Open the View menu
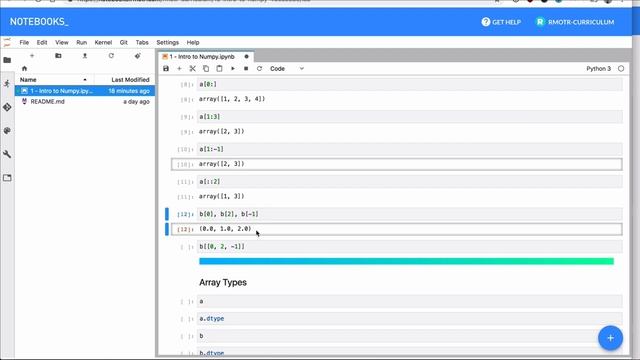Image resolution: width=640 pixels, height=360 pixels. pyautogui.click(x=62, y=42)
